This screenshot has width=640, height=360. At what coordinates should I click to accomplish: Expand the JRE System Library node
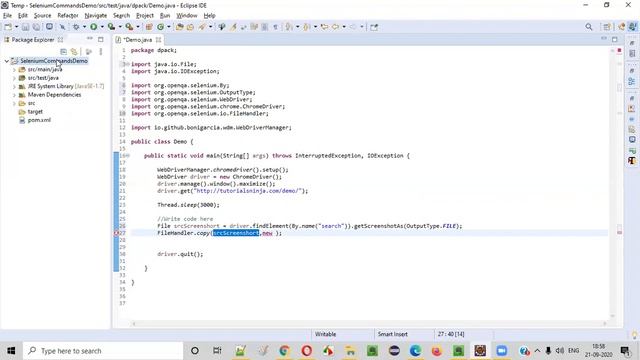[x=14, y=87]
